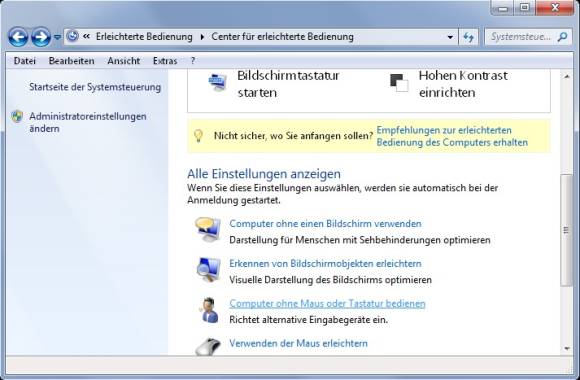Viewport: 580px width, 380px height.
Task: Open the ? help menu
Action: (192, 61)
